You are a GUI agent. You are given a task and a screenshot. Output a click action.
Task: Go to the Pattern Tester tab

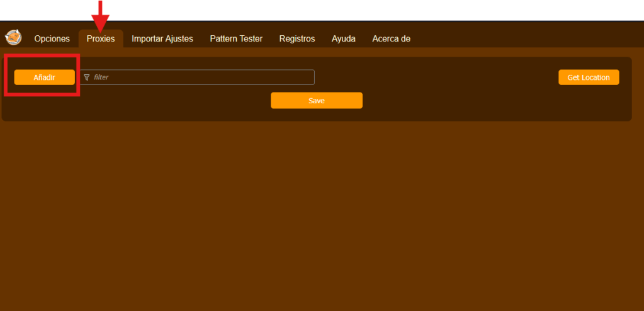point(236,39)
